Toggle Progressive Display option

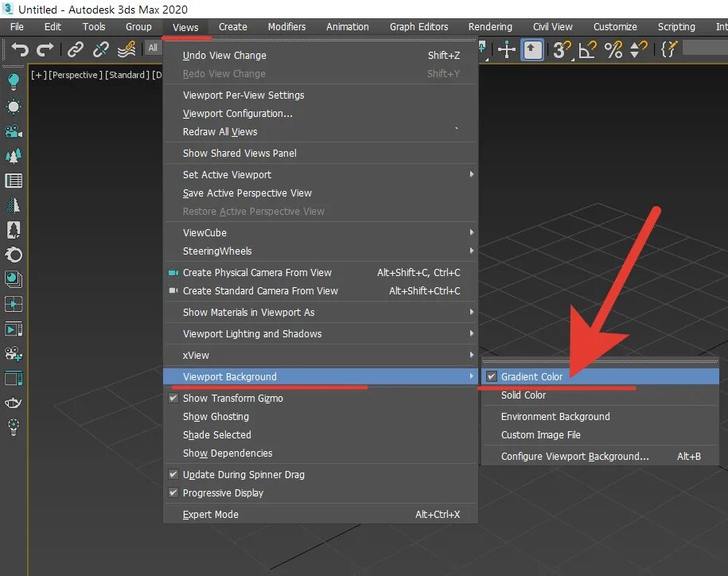[x=173, y=492]
